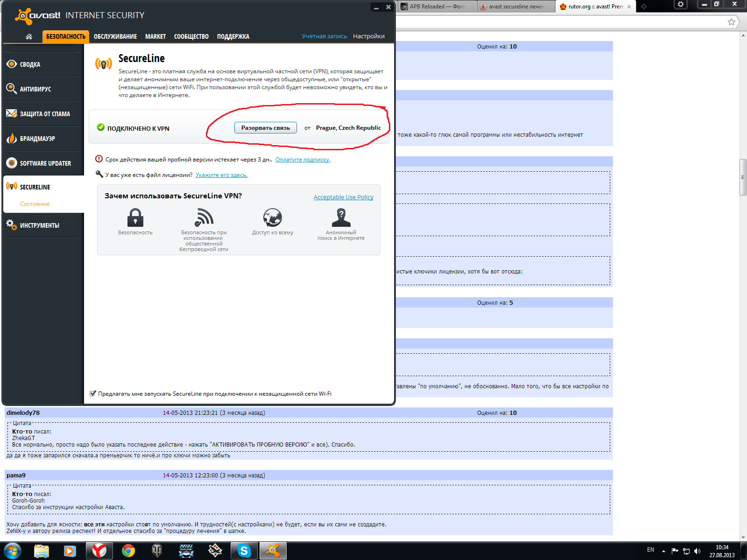
Task: Click the firewall flame icon
Action: (x=12, y=138)
